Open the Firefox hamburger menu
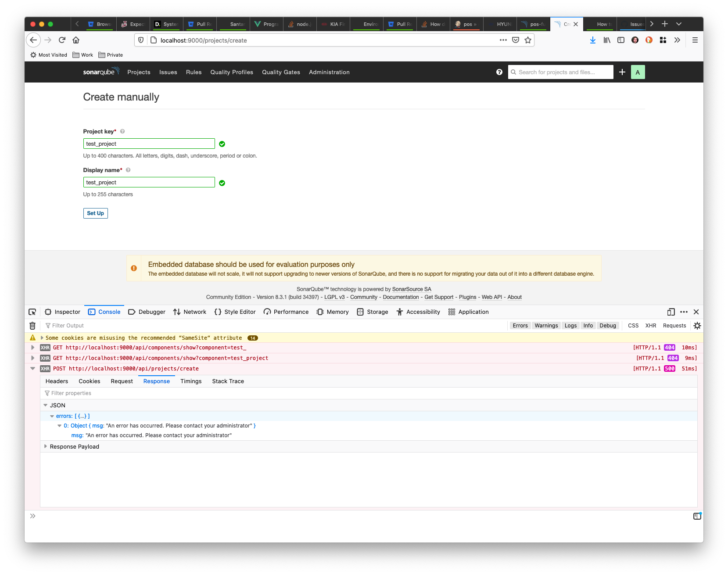The image size is (728, 575). point(695,40)
